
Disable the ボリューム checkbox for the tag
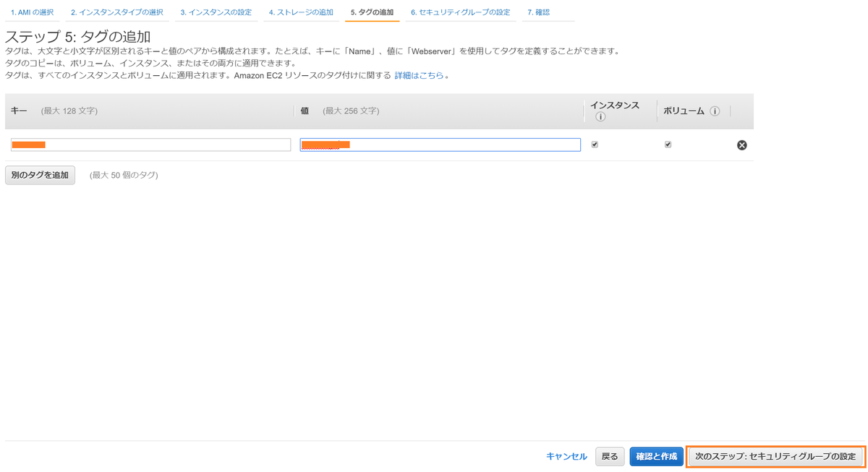(668, 144)
